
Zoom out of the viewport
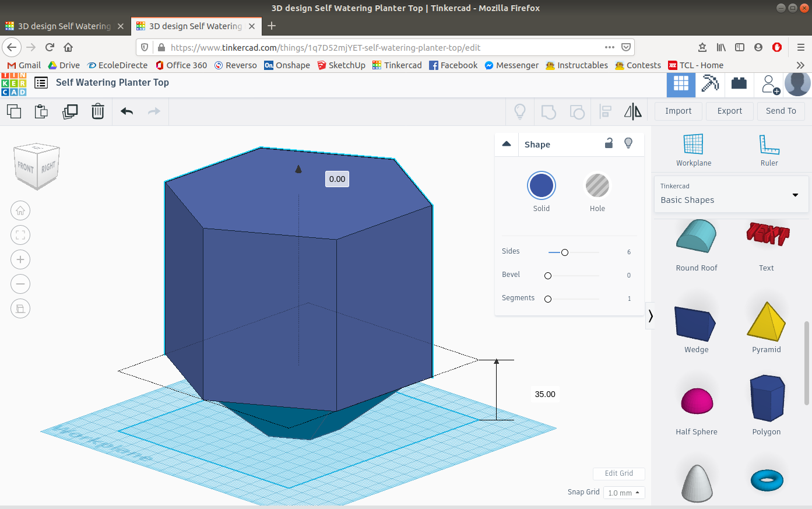(20, 284)
